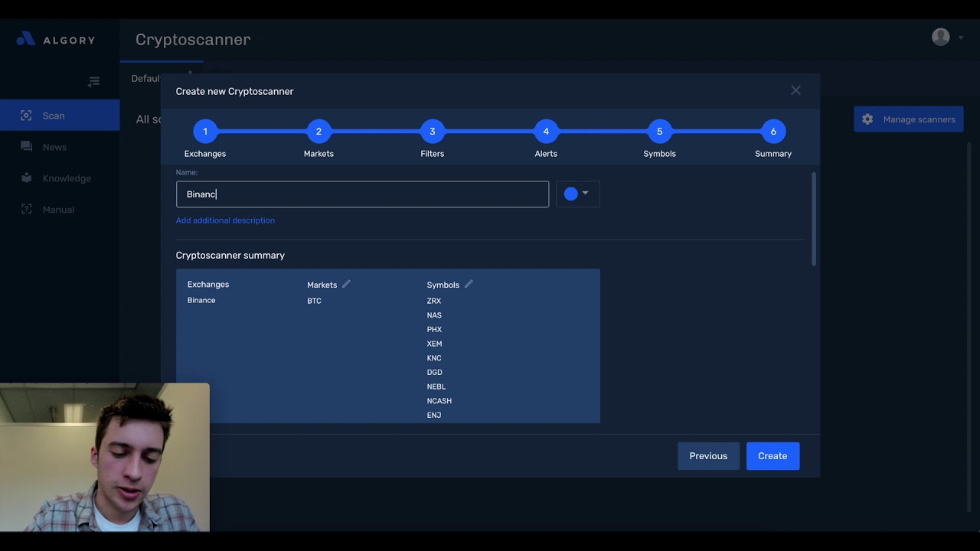
Task: Go to step 3 Filters
Action: tap(432, 132)
